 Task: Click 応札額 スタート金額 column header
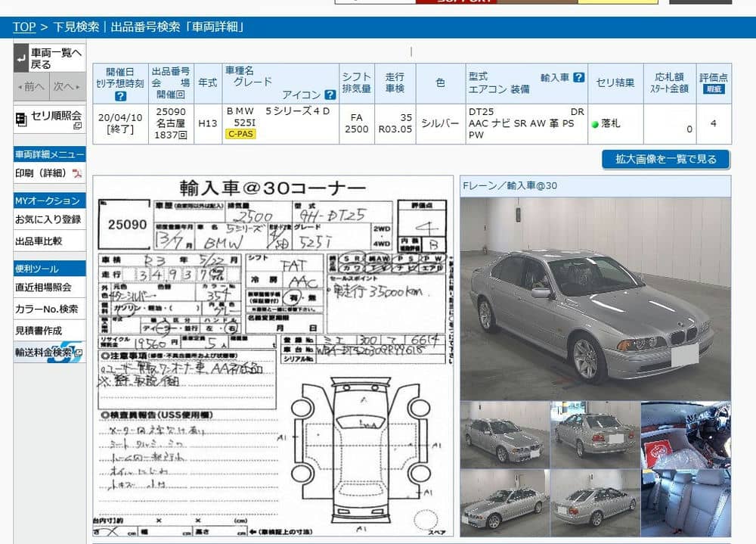click(669, 83)
